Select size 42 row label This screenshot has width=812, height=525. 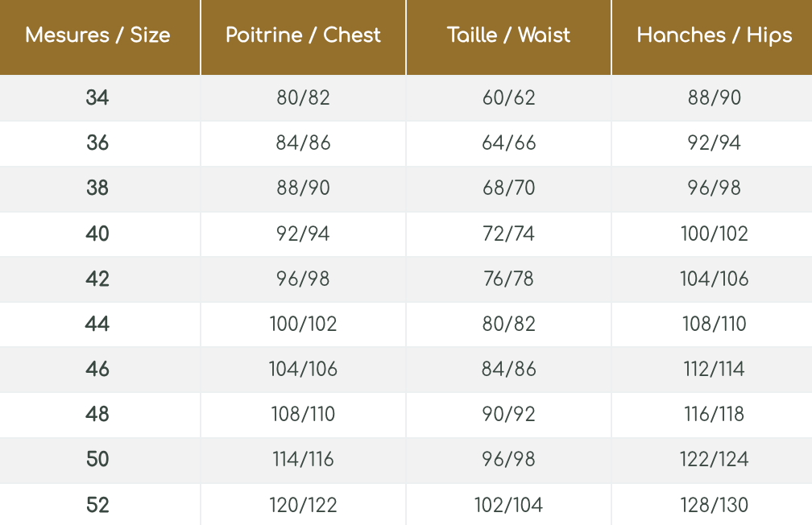coord(97,279)
